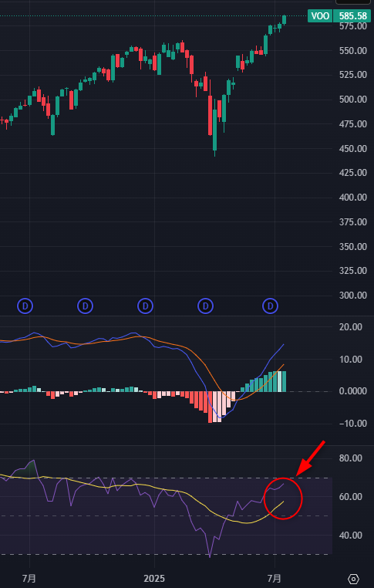Select the 350.00 price axis value
Image resolution: width=374 pixels, height=588 pixels.
(353, 246)
